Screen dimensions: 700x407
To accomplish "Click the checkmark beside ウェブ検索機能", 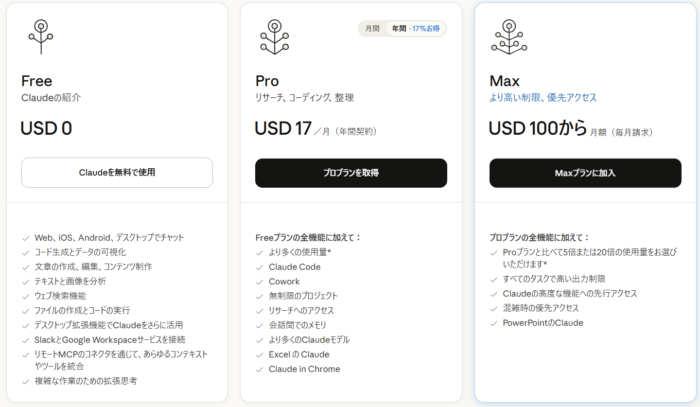I will pos(26,296).
